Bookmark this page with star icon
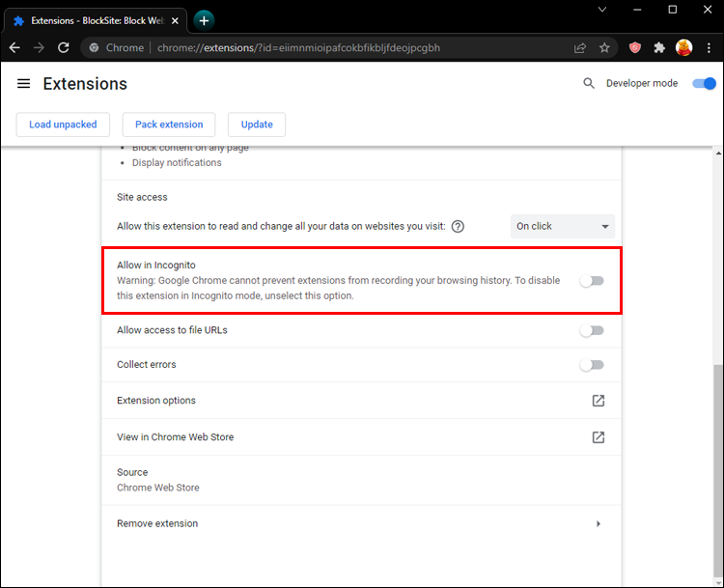 point(604,47)
